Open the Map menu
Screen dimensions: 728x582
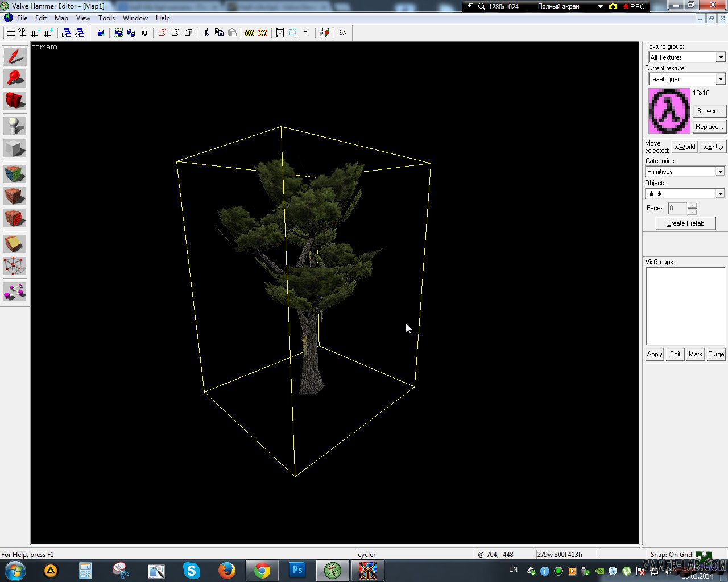61,18
